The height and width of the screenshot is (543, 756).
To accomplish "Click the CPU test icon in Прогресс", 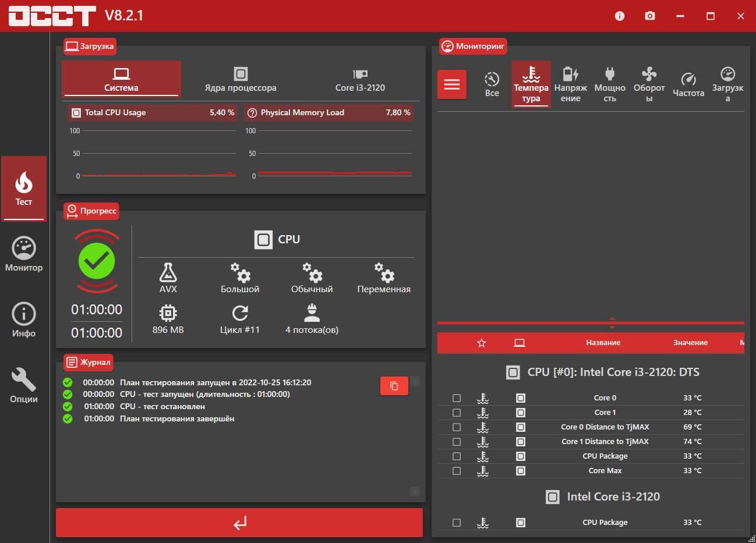I will tap(263, 239).
